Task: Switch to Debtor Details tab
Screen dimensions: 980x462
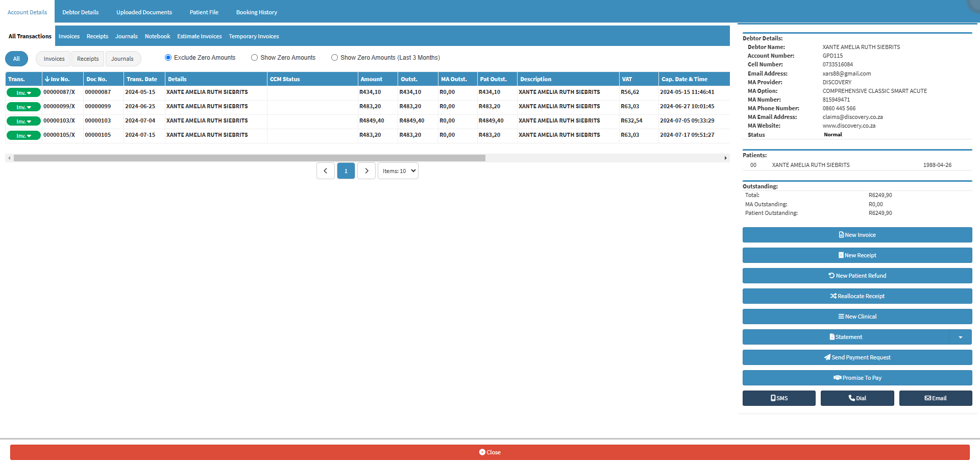Action: pyautogui.click(x=80, y=12)
